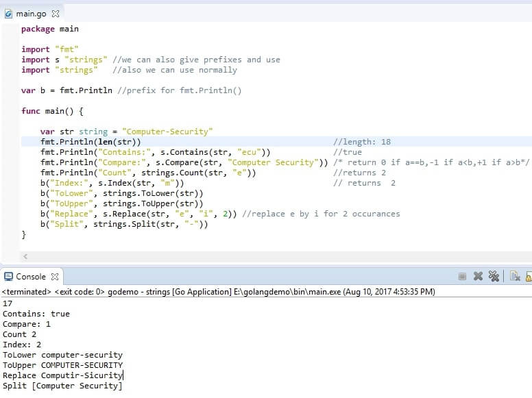Click Remove All Terminated Launches (double X) icon
This screenshot has height=398, width=532.
click(x=494, y=276)
